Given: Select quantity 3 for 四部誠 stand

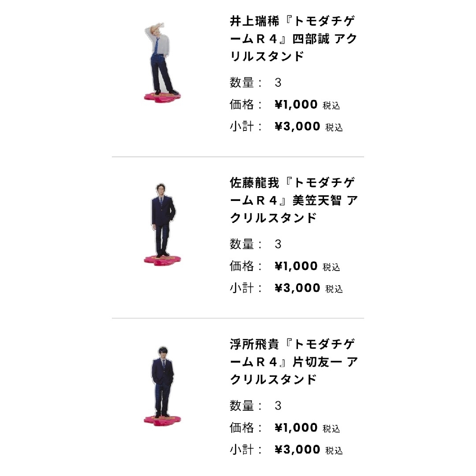Looking at the screenshot, I should (x=278, y=82).
